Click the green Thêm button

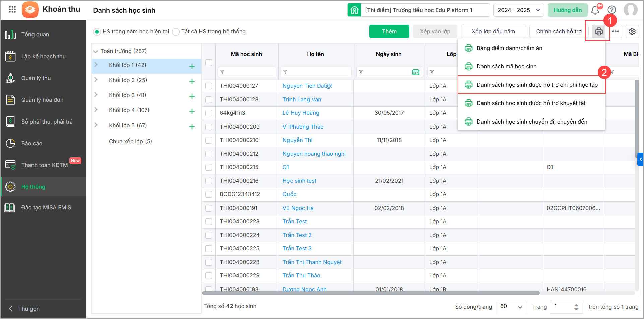tap(389, 31)
